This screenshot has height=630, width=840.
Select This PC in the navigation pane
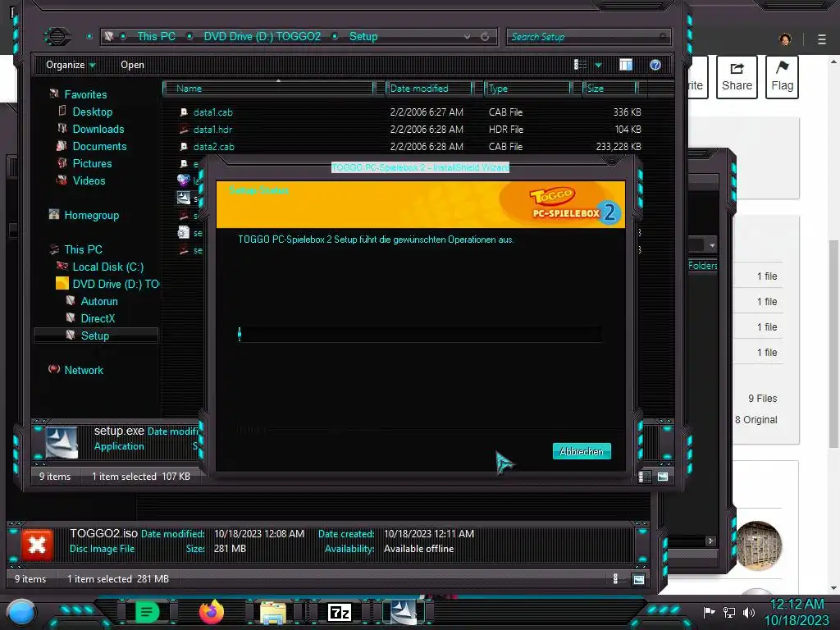(83, 249)
